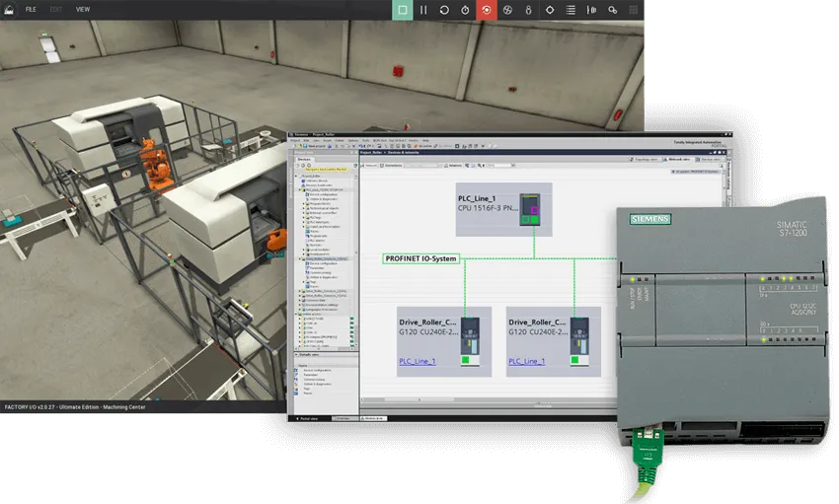Click the Factory I/O logo icon

pos(9,9)
